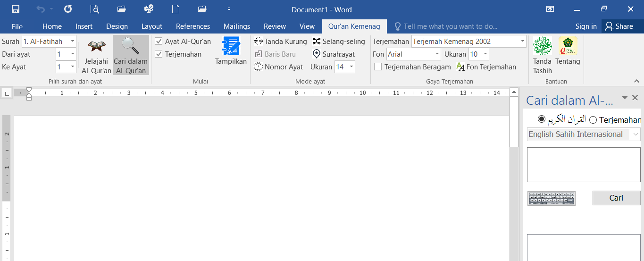Click the Repeat action icon

coord(68,9)
